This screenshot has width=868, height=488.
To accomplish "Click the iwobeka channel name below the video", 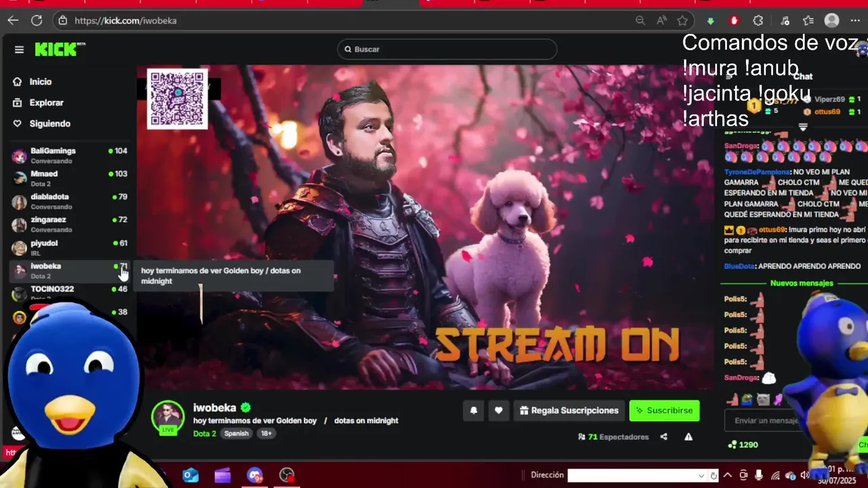I will click(214, 407).
